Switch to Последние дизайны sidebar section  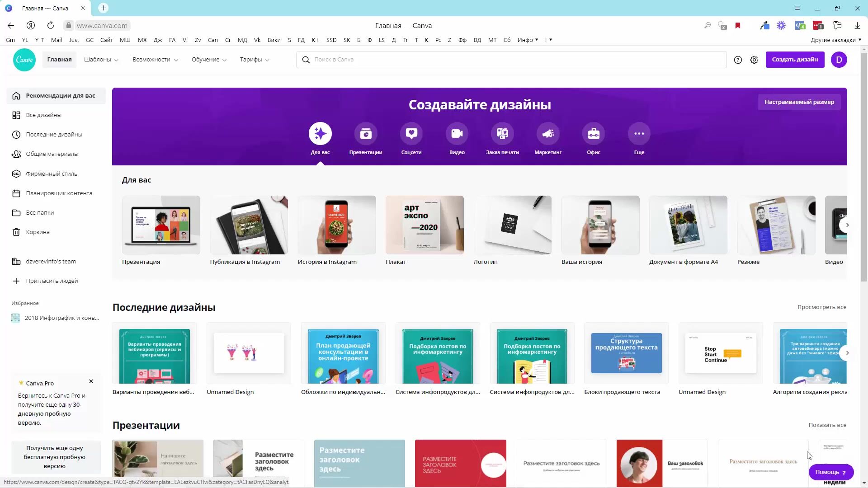(x=54, y=134)
